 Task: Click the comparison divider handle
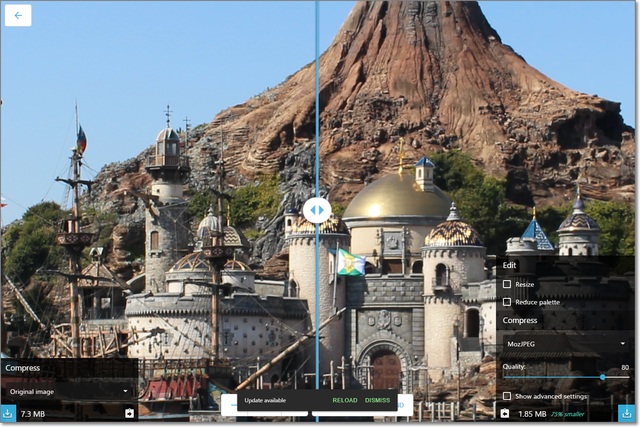tap(316, 209)
